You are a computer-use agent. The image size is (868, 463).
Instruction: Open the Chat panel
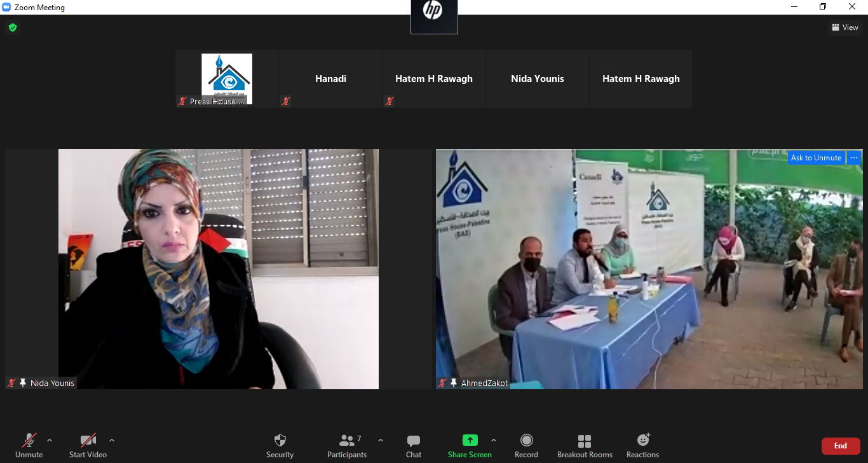point(414,445)
